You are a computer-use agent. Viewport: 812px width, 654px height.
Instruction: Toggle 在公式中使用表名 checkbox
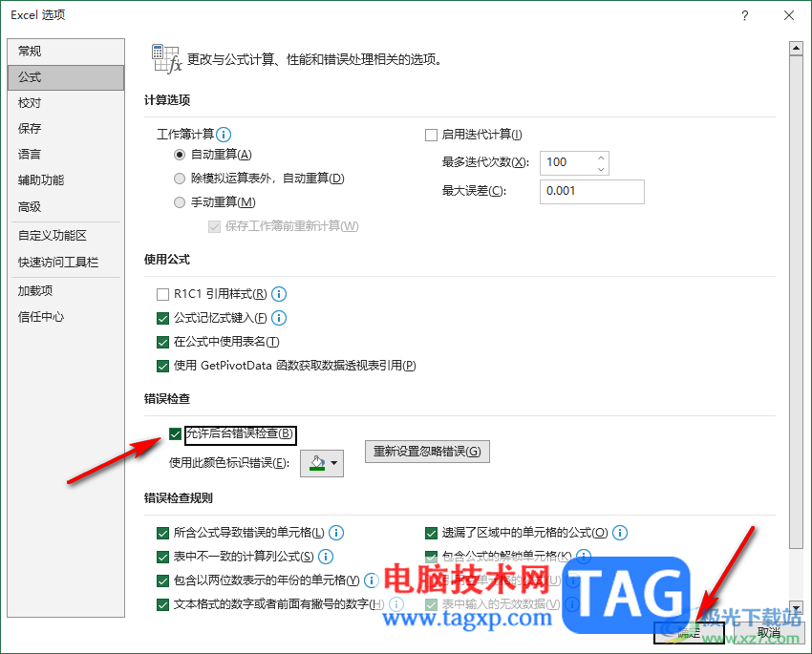point(162,342)
